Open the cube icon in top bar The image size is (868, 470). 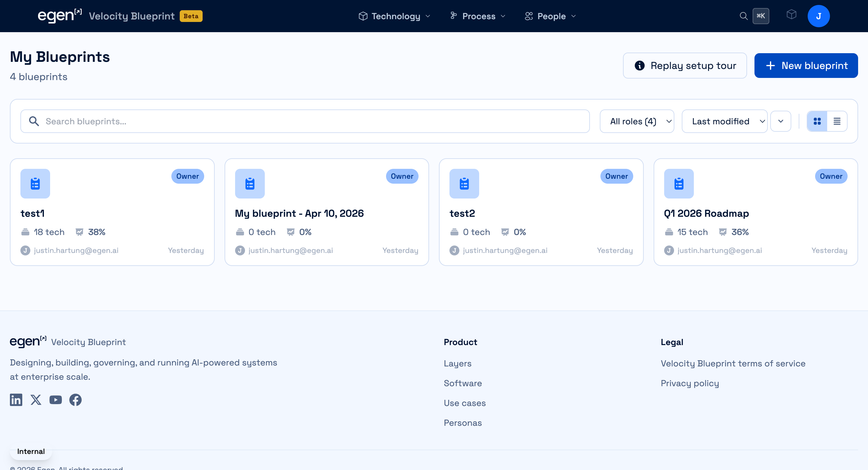791,15
